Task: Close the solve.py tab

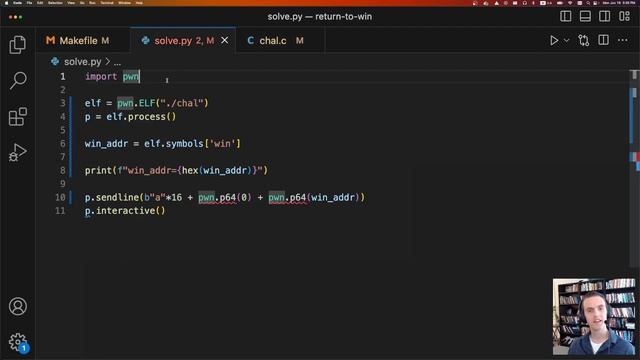Action: [224, 40]
